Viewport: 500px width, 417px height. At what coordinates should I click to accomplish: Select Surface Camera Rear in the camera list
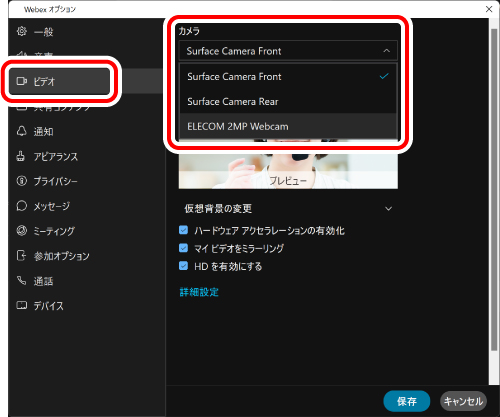288,101
